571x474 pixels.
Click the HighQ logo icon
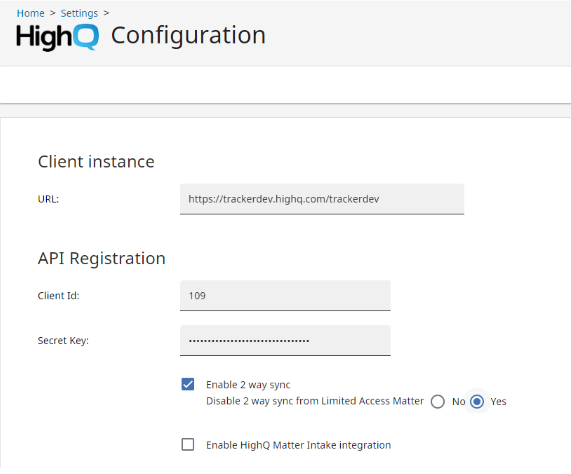57,37
